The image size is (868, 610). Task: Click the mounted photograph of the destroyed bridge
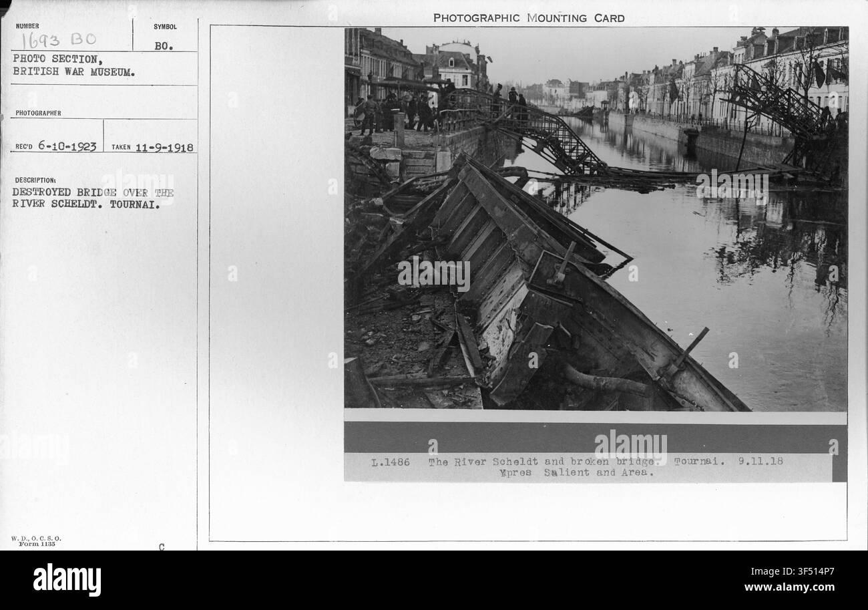[596, 218]
